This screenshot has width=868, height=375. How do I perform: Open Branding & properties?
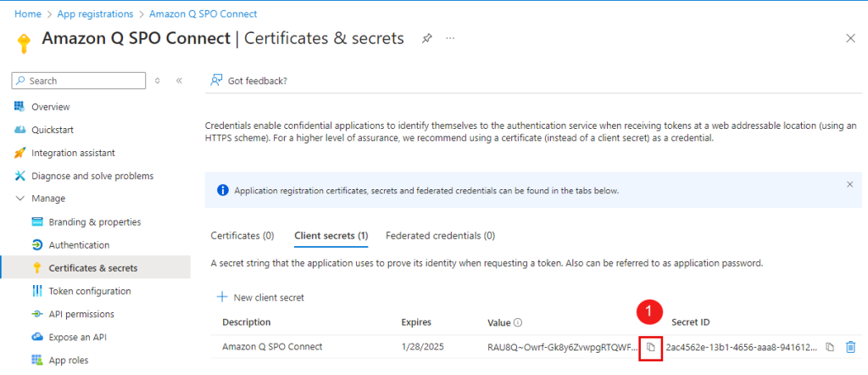tap(95, 222)
